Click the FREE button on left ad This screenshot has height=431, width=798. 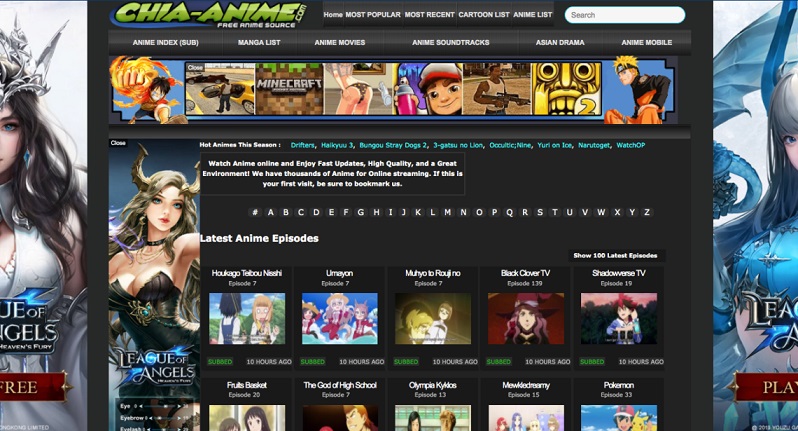point(32,388)
